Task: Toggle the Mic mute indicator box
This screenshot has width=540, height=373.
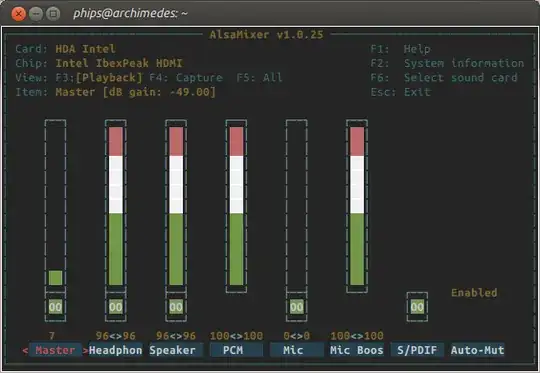Action: coord(297,307)
